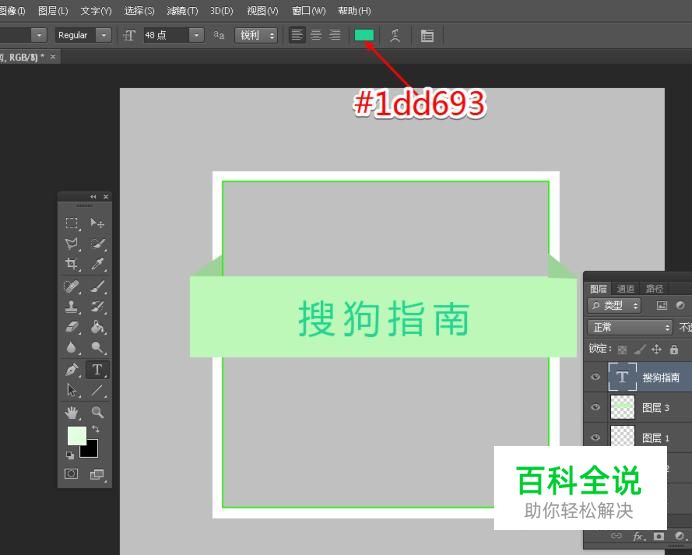Open the font family dropdown arrow
Image resolution: width=692 pixels, height=555 pixels.
[39, 35]
